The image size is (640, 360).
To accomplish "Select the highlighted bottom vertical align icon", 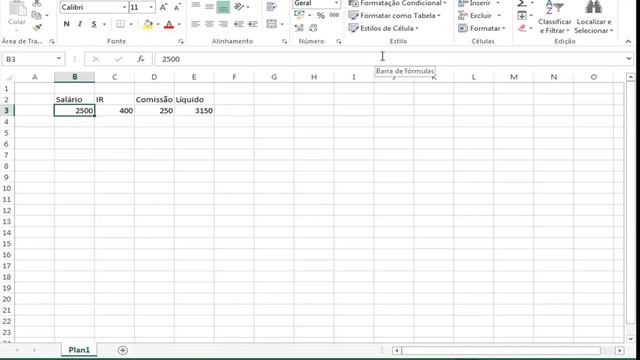I will tap(223, 7).
